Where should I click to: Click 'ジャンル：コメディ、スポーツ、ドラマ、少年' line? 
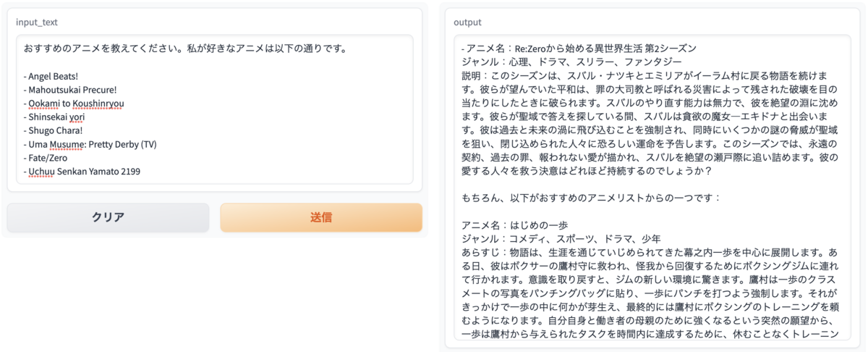[561, 239]
